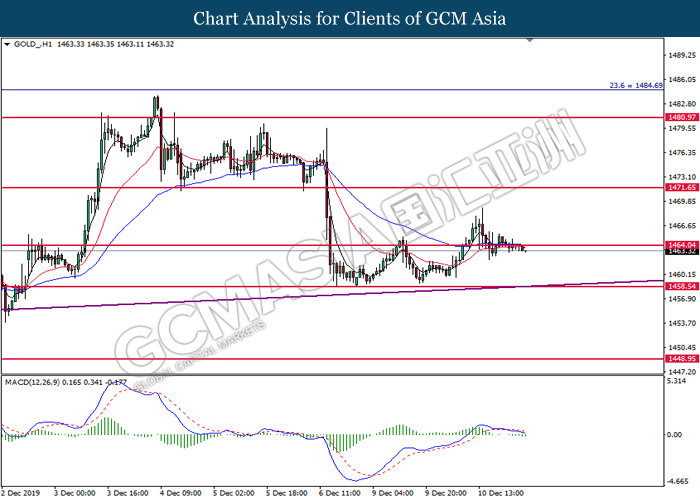Image resolution: width=700 pixels, height=500 pixels.
Task: Click the 1456.90 price axis value
Action: [x=682, y=299]
